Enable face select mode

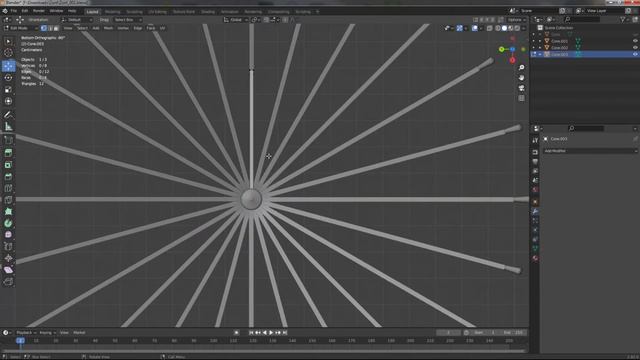pyautogui.click(x=56, y=28)
